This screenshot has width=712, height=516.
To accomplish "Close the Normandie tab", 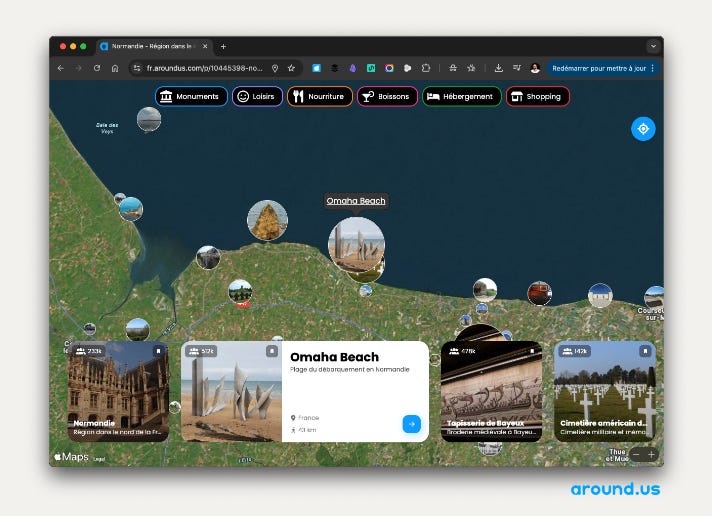I will pos(205,46).
